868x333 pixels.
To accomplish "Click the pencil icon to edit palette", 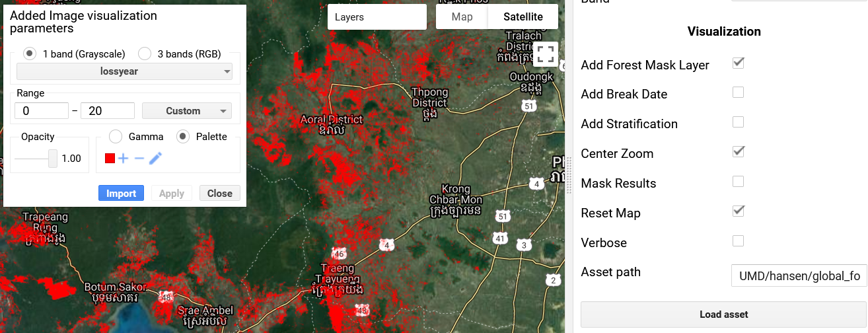I will [155, 159].
